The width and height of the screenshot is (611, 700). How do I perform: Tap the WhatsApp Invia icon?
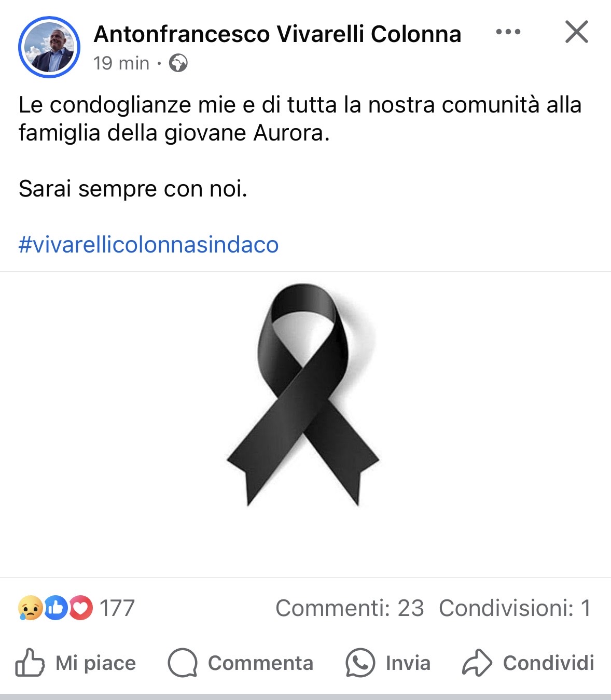360,663
